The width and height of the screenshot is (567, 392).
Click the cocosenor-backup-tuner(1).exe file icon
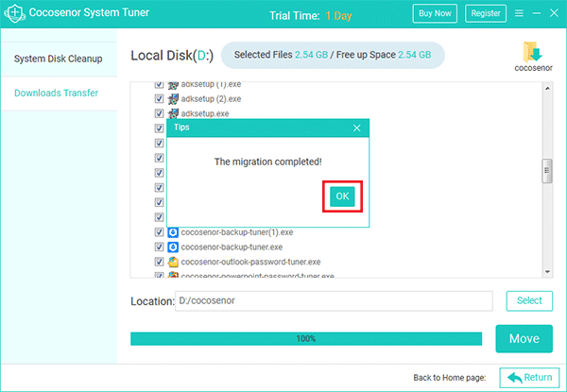pyautogui.click(x=173, y=232)
